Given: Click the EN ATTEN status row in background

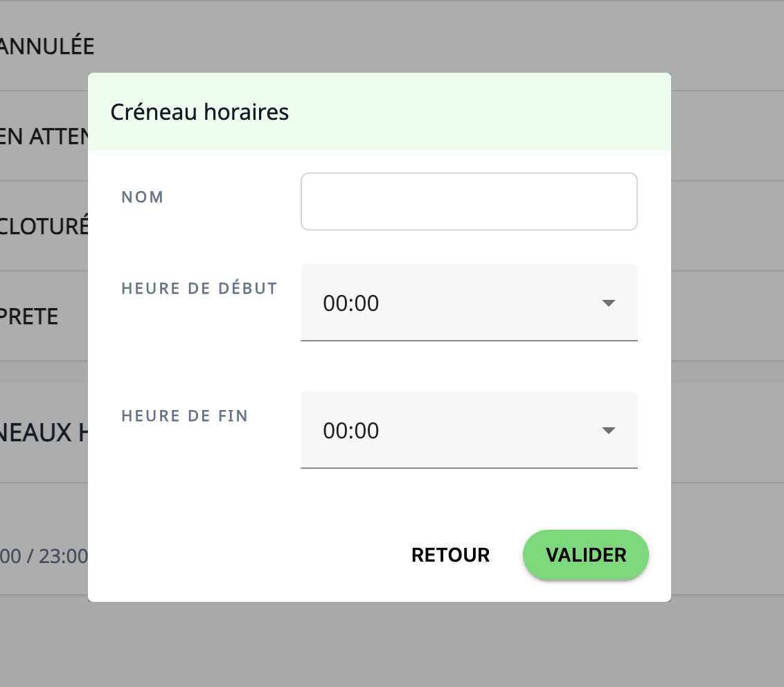Looking at the screenshot, I should 43,136.
